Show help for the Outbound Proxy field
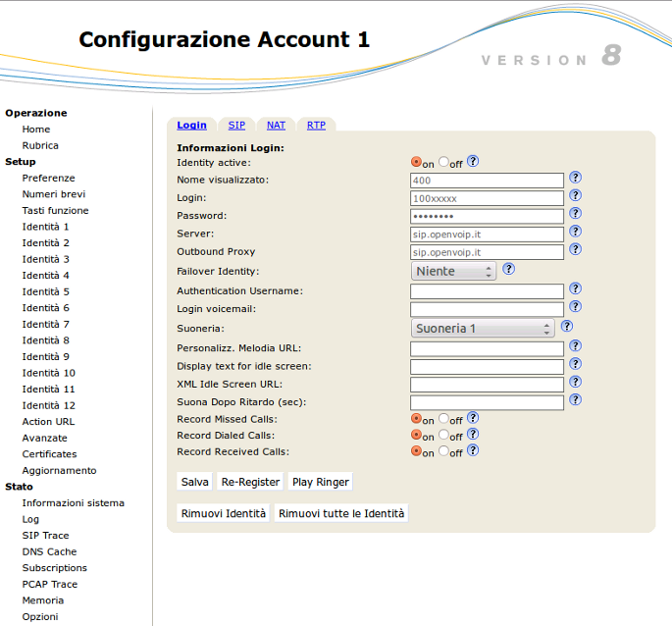The width and height of the screenshot is (672, 626). tap(575, 249)
